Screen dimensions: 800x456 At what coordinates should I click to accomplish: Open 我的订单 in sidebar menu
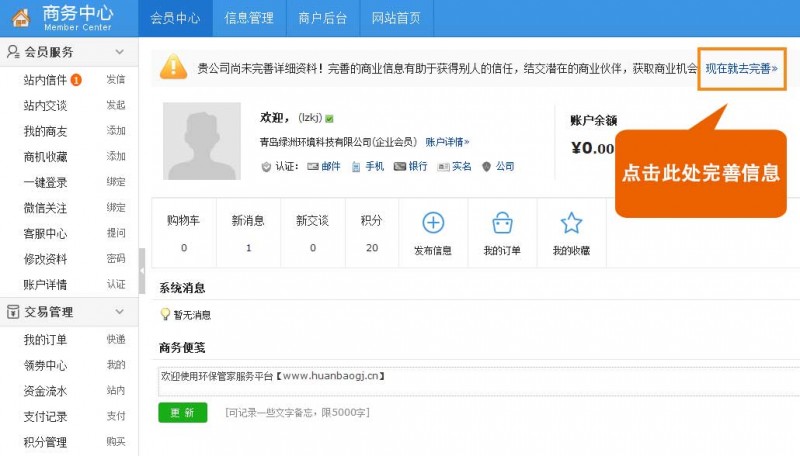pyautogui.click(x=45, y=340)
